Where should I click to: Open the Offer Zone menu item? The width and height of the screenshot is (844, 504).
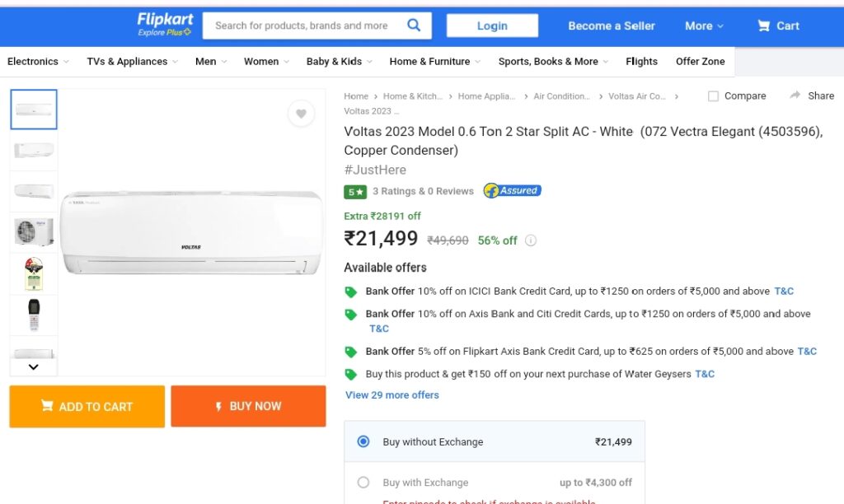(701, 61)
